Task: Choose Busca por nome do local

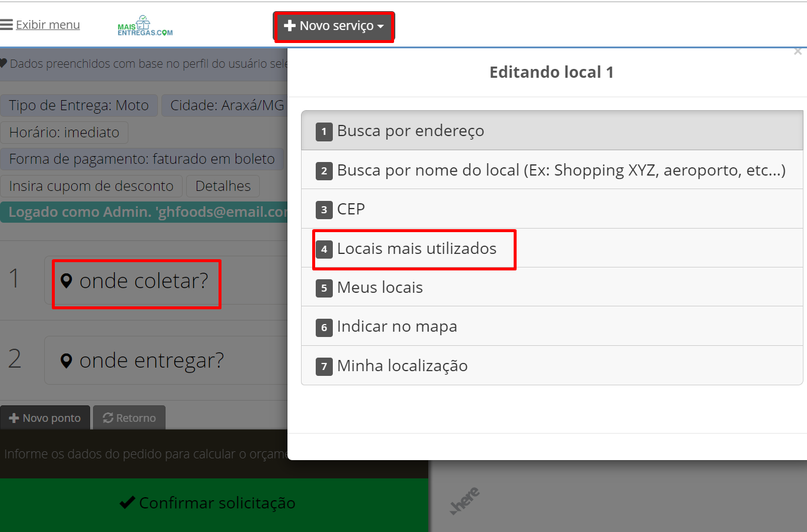Action: pyautogui.click(x=552, y=170)
